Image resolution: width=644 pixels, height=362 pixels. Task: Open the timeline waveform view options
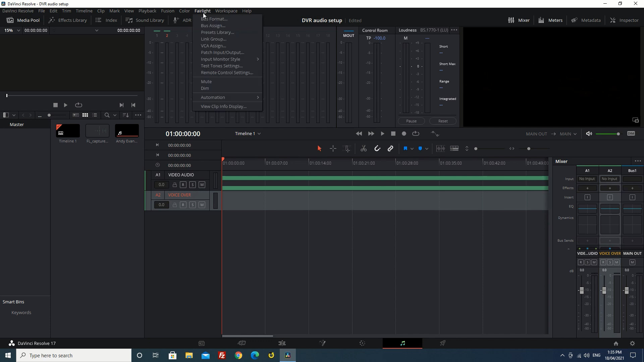coord(440,148)
